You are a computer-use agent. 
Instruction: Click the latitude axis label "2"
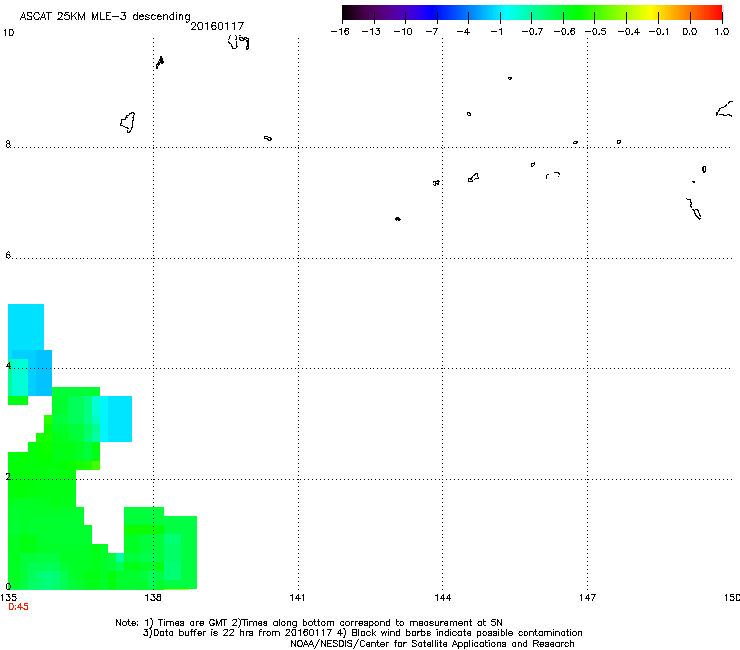pyautogui.click(x=8, y=476)
